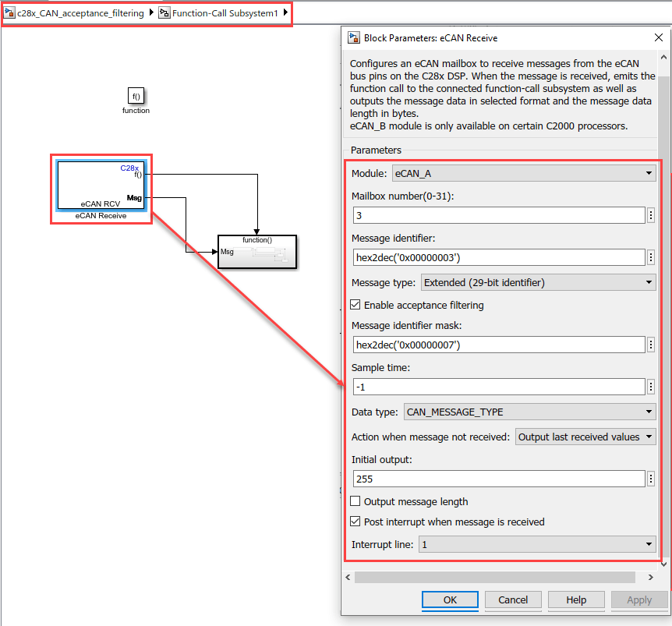Click Function-Call Subsystem1 breadcrumb item

point(225,14)
